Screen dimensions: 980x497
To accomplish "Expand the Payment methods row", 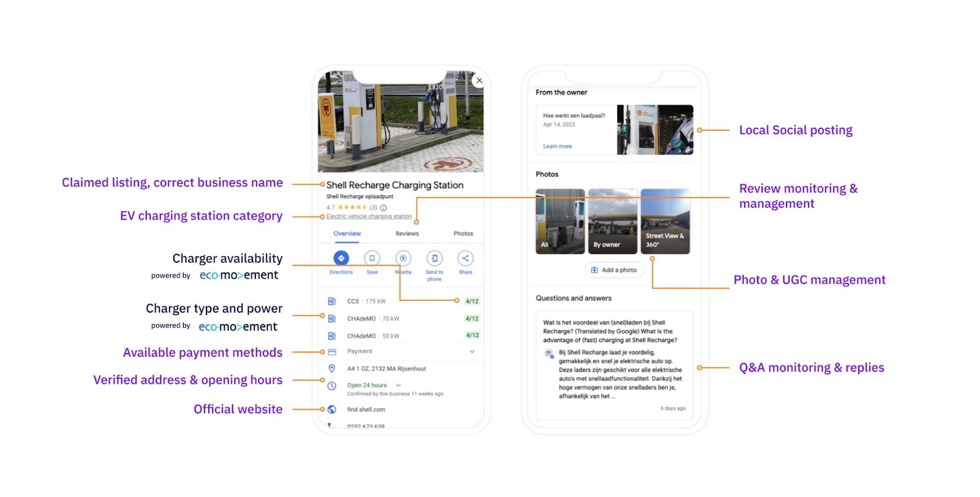I will pos(472,352).
